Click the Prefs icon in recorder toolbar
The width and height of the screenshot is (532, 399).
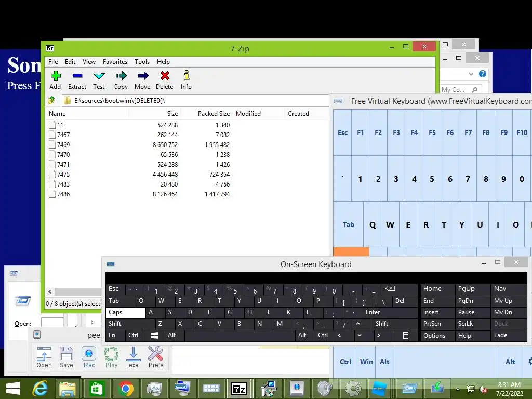point(156,357)
